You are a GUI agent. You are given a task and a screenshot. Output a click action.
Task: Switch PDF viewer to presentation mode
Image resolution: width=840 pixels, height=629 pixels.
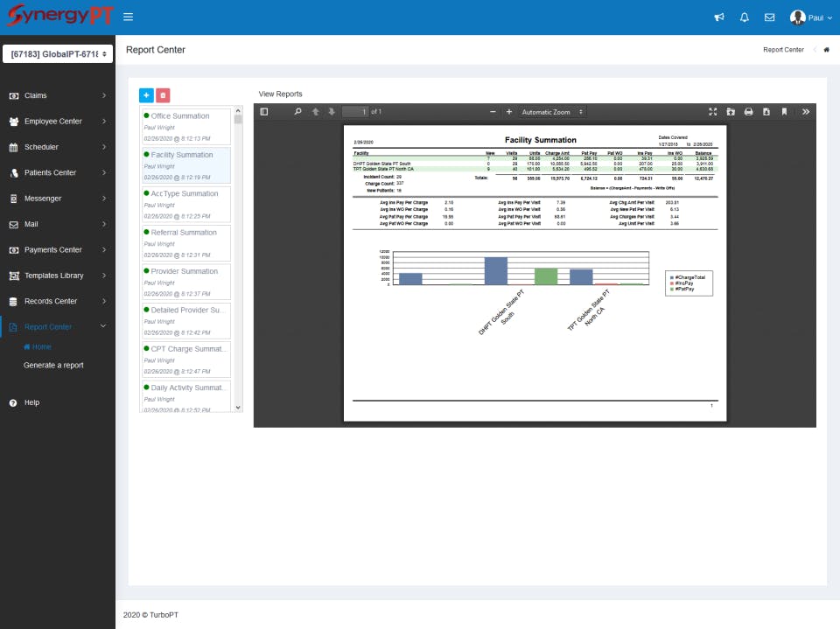click(712, 112)
